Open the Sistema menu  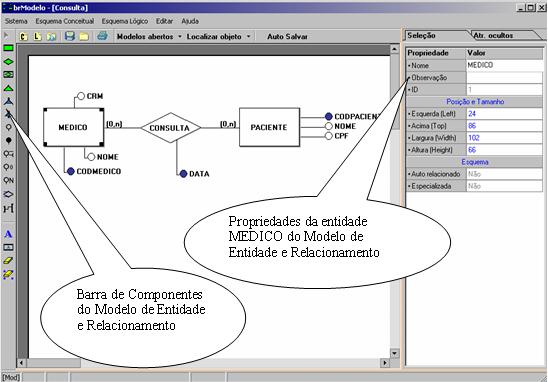16,21
